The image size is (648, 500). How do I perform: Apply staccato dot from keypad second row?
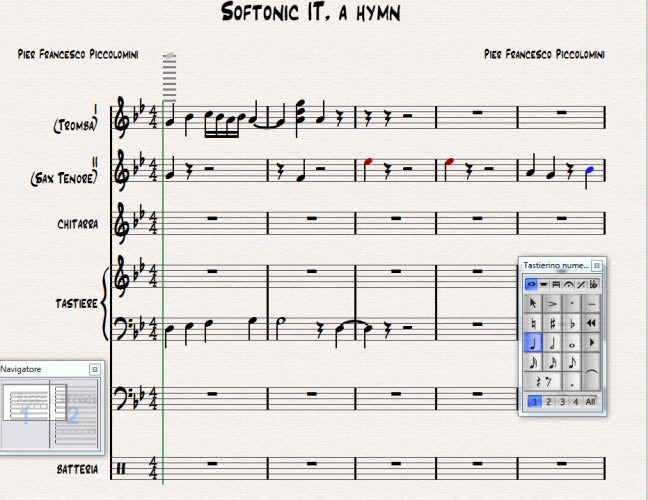pos(572,304)
